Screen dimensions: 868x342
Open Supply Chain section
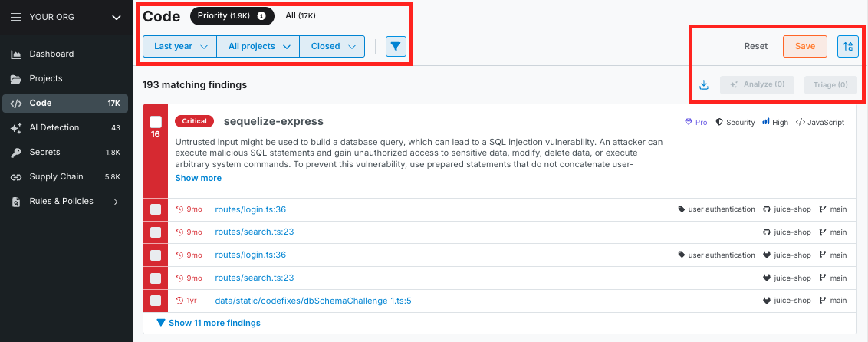(56, 176)
